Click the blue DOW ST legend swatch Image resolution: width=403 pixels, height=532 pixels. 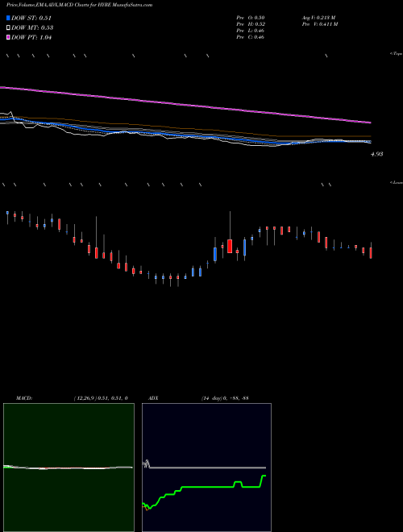point(8,18)
